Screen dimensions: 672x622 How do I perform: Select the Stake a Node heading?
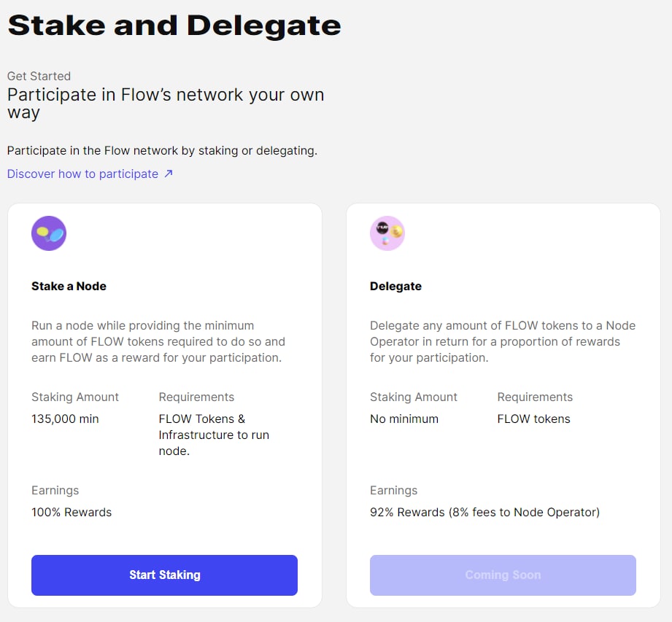click(69, 286)
